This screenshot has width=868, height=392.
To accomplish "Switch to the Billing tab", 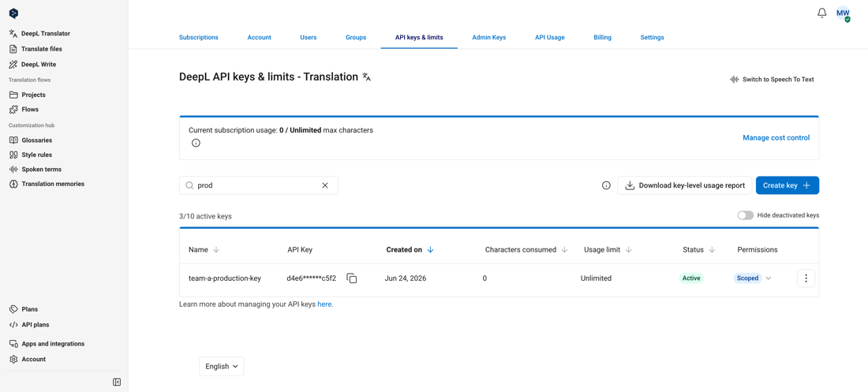I will pos(602,38).
